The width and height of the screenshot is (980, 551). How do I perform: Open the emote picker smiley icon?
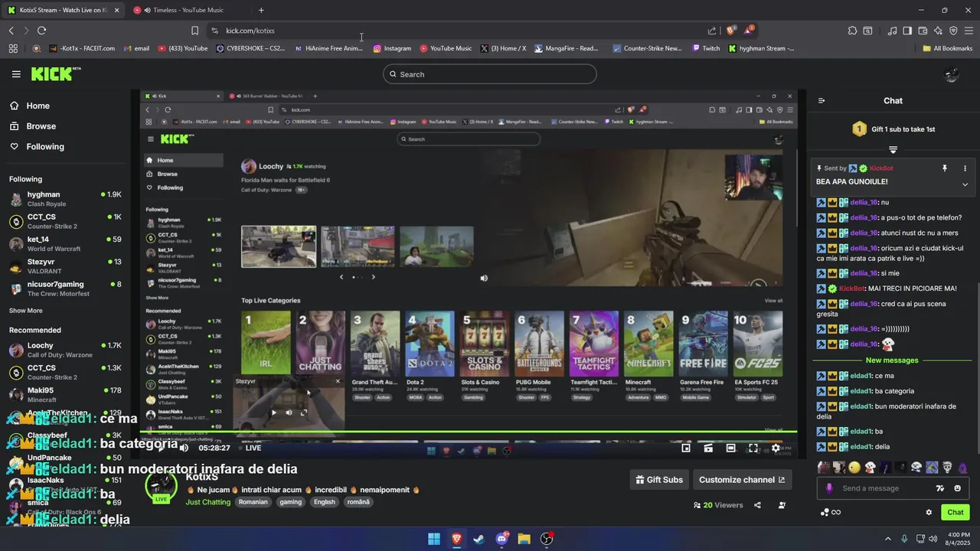[958, 488]
